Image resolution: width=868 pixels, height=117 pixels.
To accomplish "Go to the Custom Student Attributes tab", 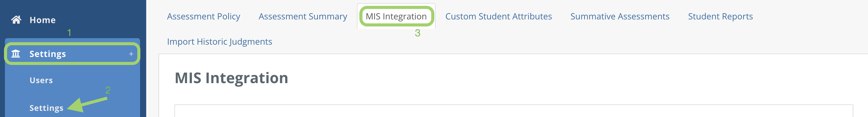I will (x=499, y=16).
